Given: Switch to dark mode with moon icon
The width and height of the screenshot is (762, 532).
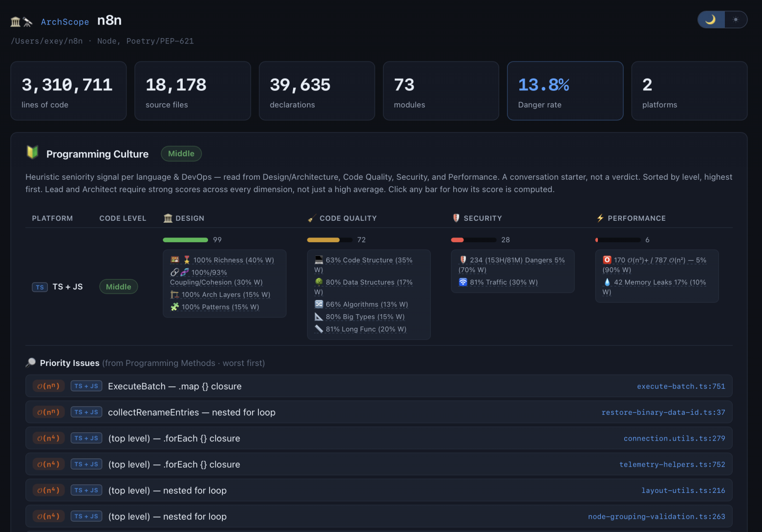Looking at the screenshot, I should pyautogui.click(x=711, y=20).
